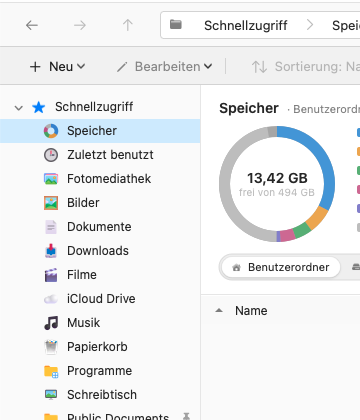Viewport: 360px width, 420px height.
Task: Click the chevron after Schnellzugriff in path
Action: (310, 25)
